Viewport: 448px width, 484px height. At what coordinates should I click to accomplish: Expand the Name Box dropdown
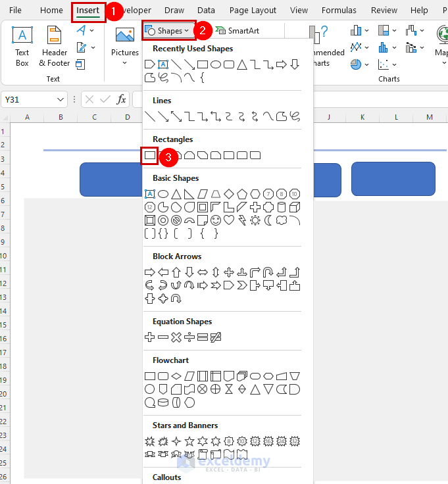point(61,100)
